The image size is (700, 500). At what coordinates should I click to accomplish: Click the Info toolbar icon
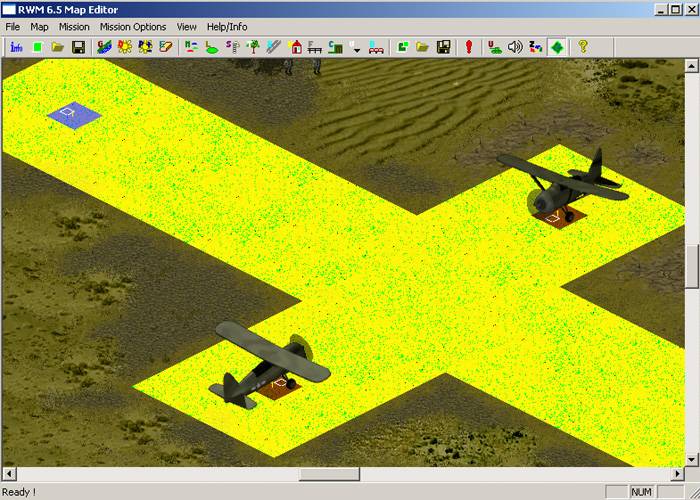coord(16,46)
